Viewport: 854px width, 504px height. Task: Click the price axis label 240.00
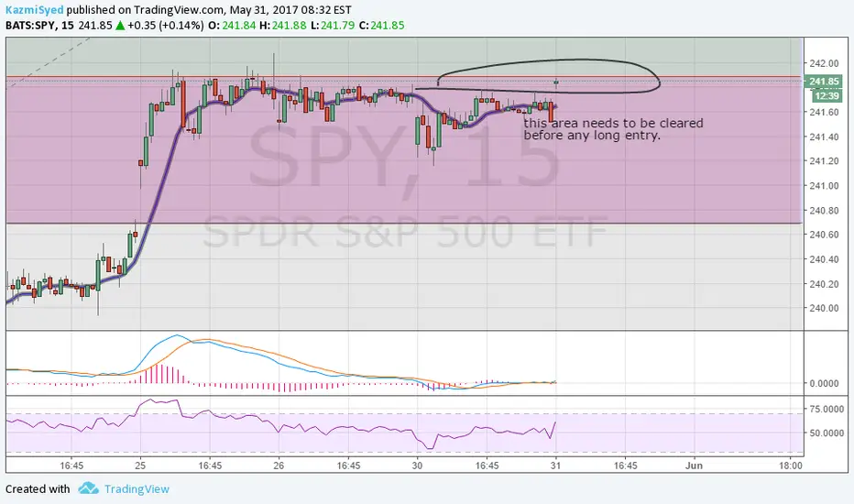(824, 308)
